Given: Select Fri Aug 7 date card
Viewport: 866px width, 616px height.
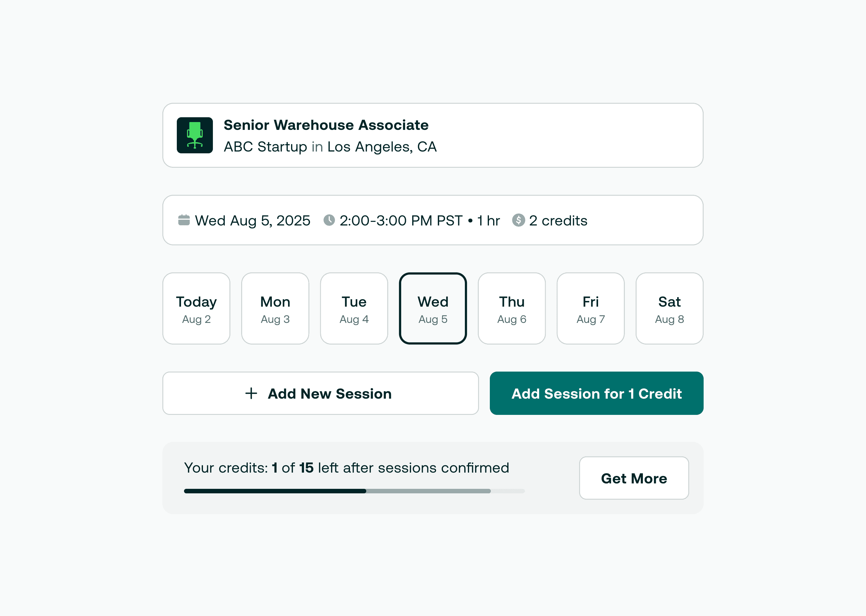Looking at the screenshot, I should pyautogui.click(x=591, y=308).
